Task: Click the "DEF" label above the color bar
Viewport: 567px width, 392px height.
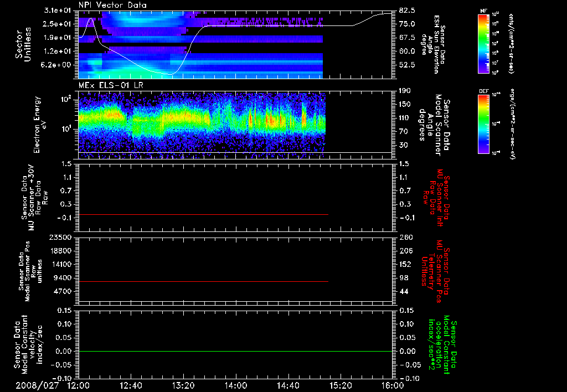Action: [x=483, y=91]
